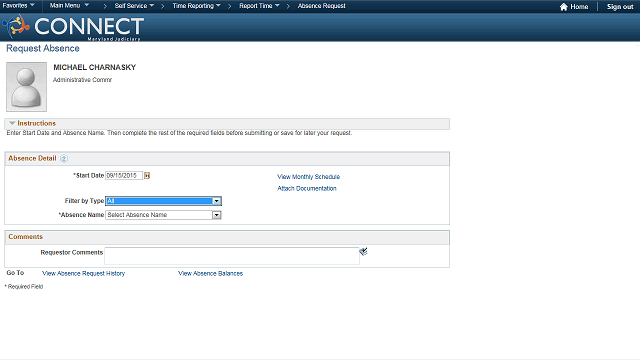Image resolution: width=640 pixels, height=360 pixels.
Task: Open the Self Service breadcrumb menu
Action: click(134, 6)
